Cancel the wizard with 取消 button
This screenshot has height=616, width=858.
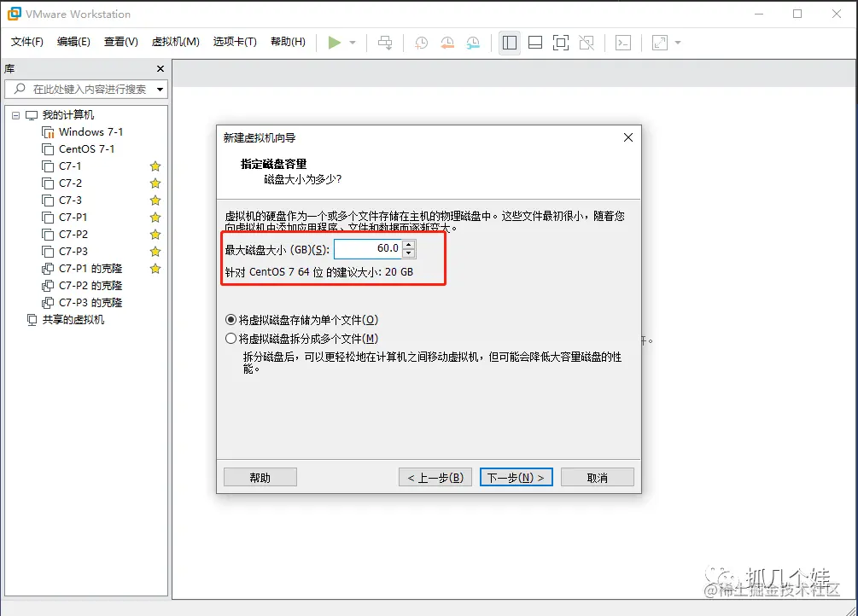click(597, 477)
